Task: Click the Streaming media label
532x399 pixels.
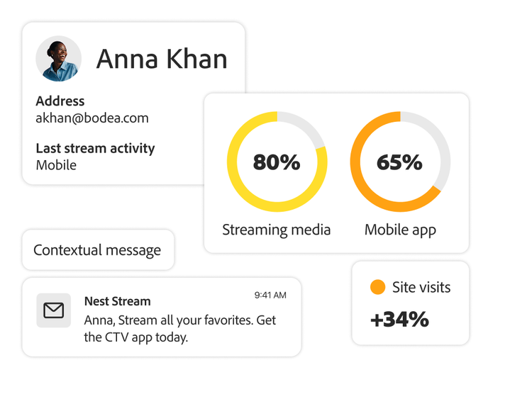Action: (277, 230)
